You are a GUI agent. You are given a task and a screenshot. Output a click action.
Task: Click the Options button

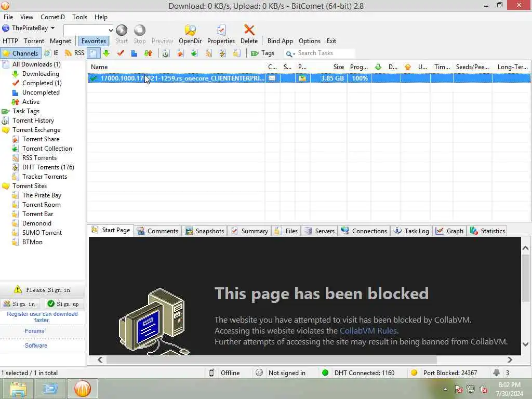310,41
